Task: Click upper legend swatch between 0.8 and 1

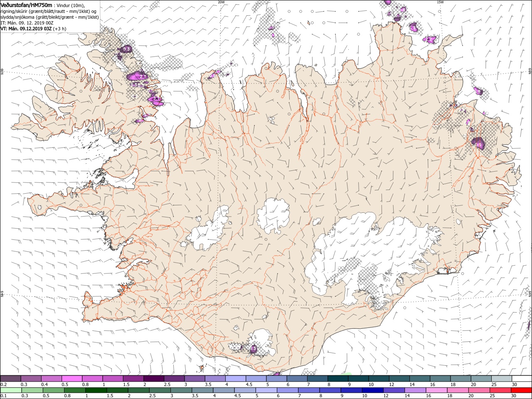Action: point(92,379)
